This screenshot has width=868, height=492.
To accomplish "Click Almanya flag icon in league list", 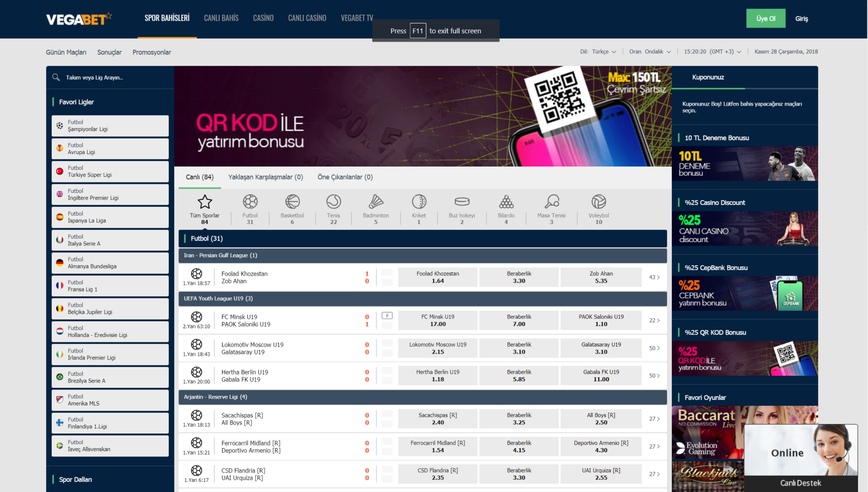I will (x=60, y=263).
